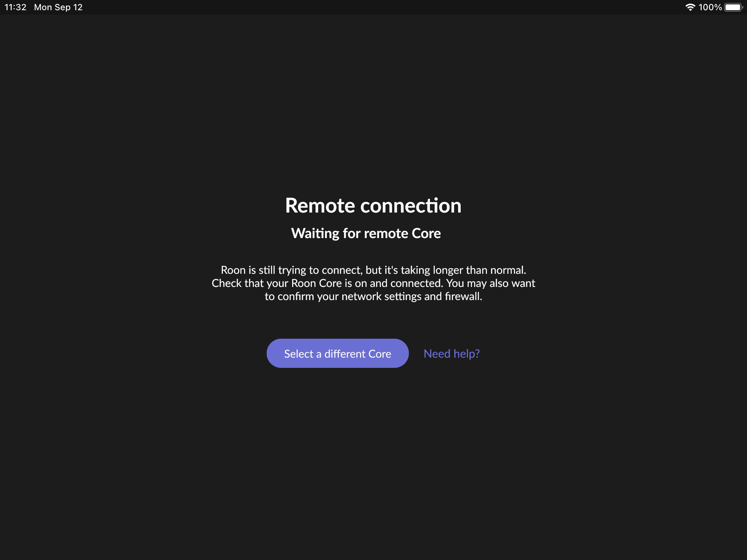Open the Need help? link
Image resolution: width=747 pixels, height=560 pixels.
pyautogui.click(x=452, y=354)
